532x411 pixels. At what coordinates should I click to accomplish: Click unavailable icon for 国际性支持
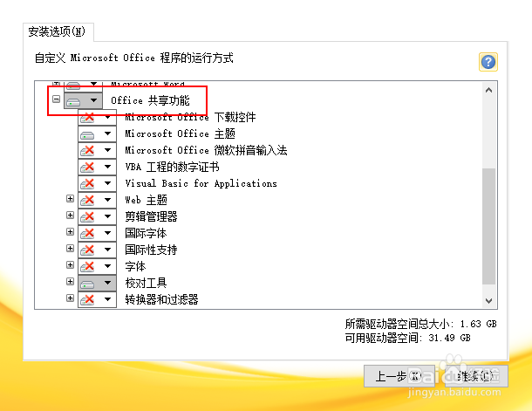coord(87,250)
